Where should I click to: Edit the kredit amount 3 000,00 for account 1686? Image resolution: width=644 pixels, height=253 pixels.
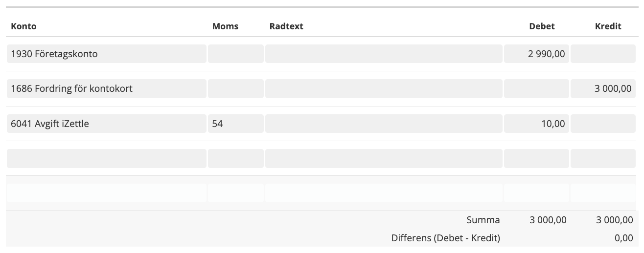pos(603,89)
